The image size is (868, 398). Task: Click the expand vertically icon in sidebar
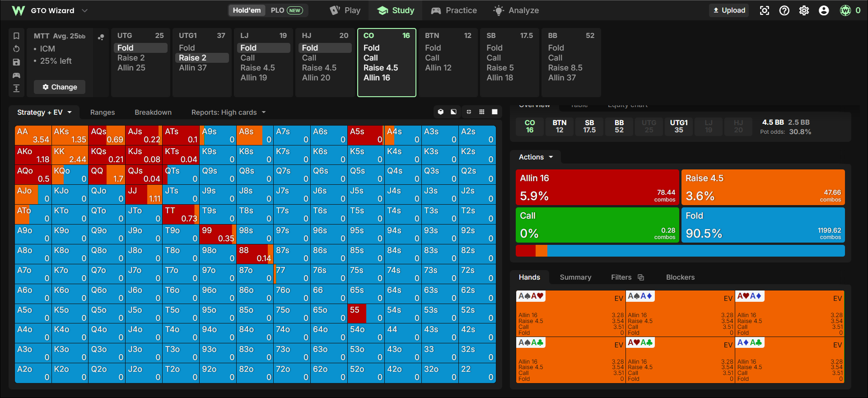[16, 89]
